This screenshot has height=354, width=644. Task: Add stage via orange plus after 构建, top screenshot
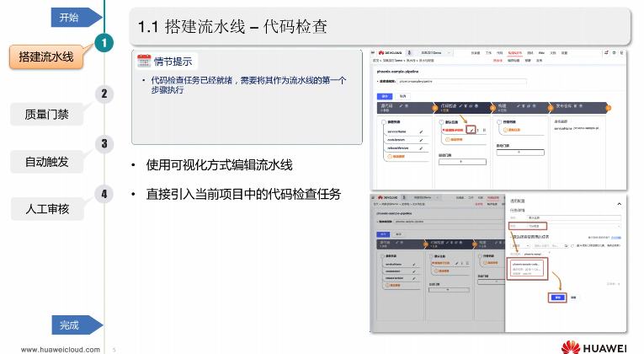click(x=551, y=108)
